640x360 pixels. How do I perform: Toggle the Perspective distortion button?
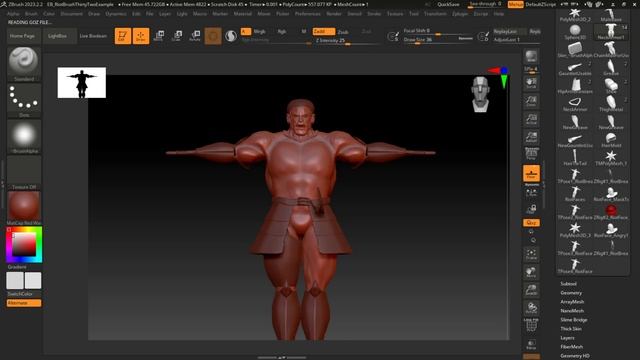tap(531, 155)
